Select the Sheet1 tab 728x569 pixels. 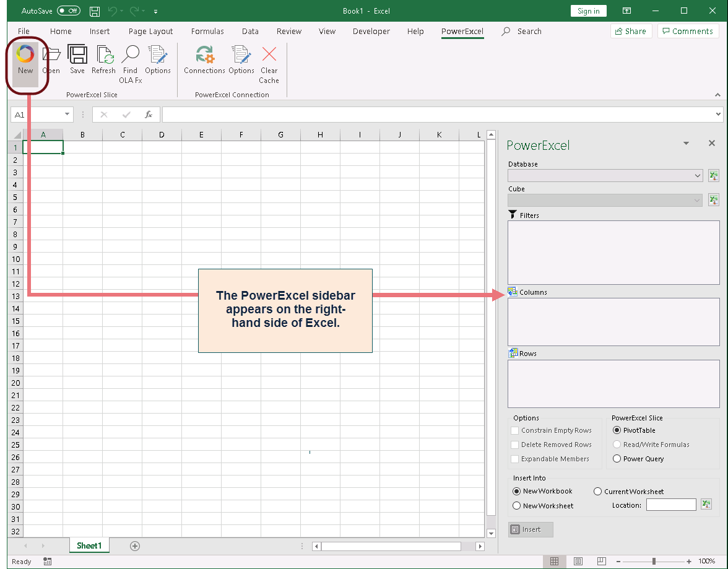(89, 545)
